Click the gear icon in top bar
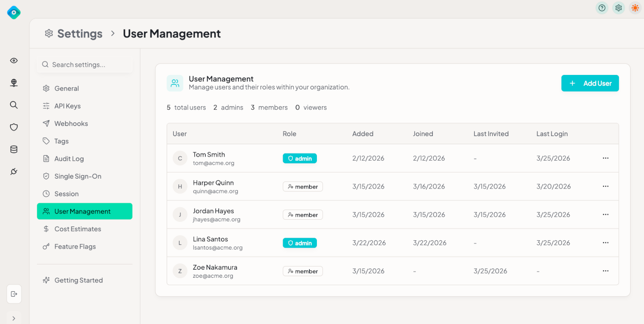The image size is (644, 324). click(x=618, y=8)
